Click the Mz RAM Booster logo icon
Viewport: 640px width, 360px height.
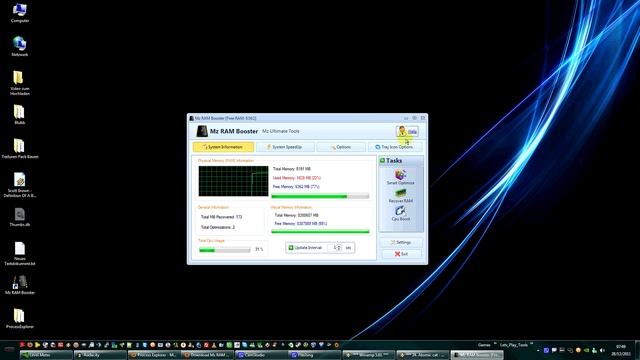[202, 131]
